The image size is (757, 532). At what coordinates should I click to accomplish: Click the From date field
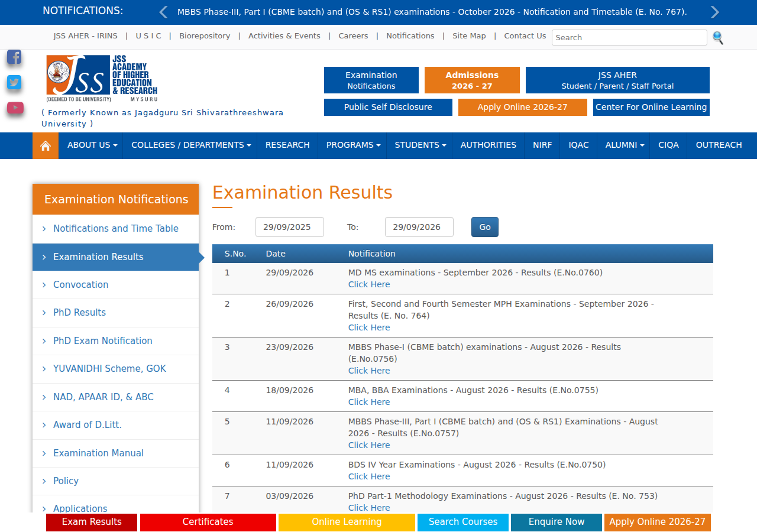[290, 227]
